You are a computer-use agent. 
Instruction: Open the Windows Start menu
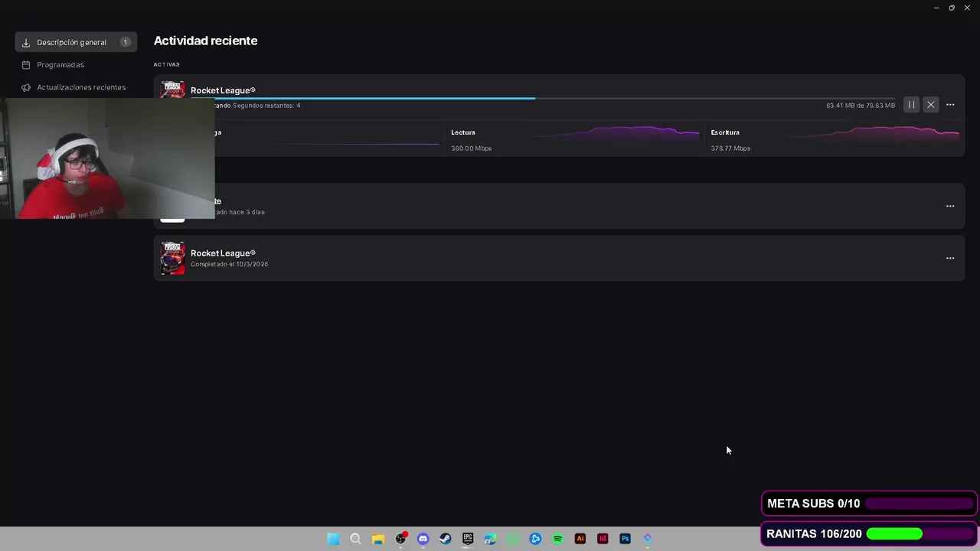pos(333,539)
